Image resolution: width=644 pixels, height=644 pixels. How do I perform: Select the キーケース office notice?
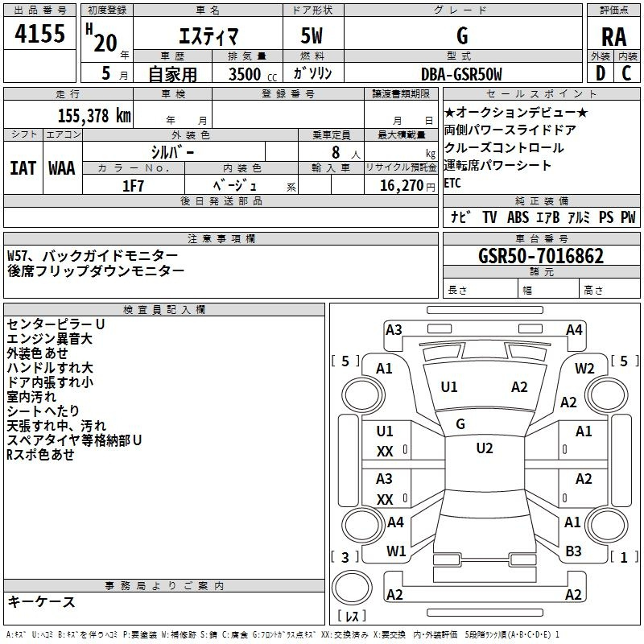(x=41, y=602)
